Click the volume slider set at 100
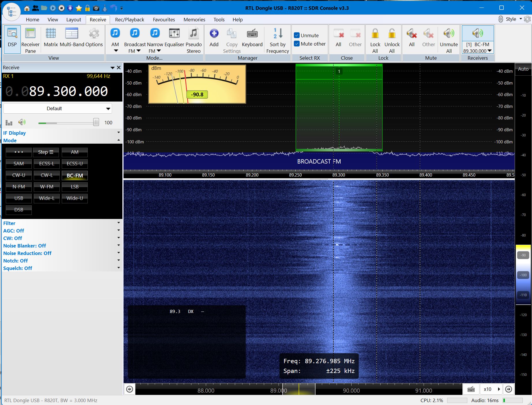This screenshot has height=405, width=532. (x=96, y=122)
